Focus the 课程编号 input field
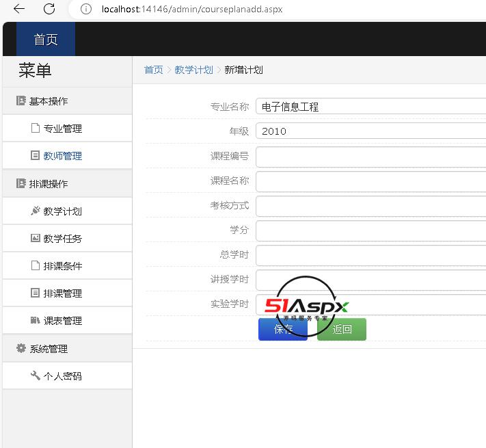This screenshot has width=486, height=448. (x=370, y=157)
